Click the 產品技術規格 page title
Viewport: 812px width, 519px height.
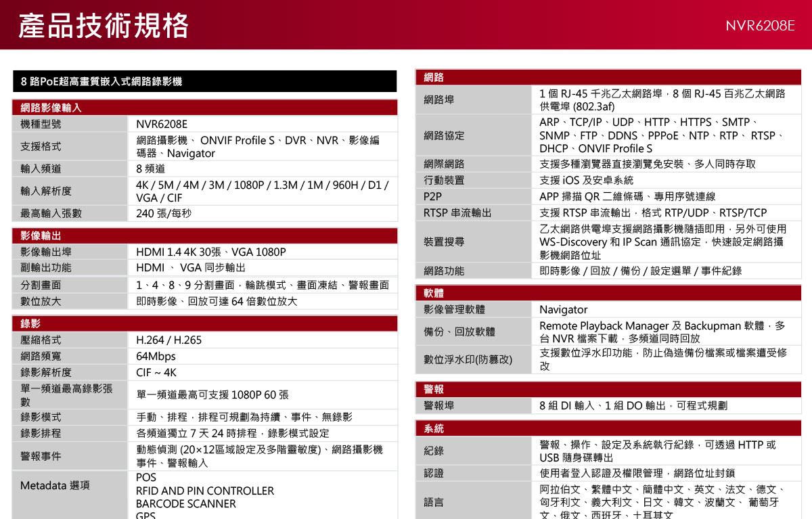coord(101,25)
